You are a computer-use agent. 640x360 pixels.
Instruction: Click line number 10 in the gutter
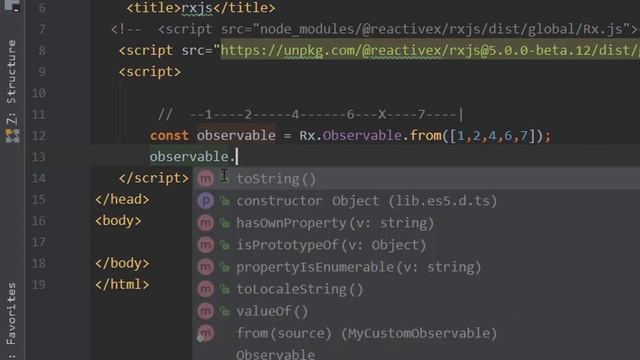(39, 93)
